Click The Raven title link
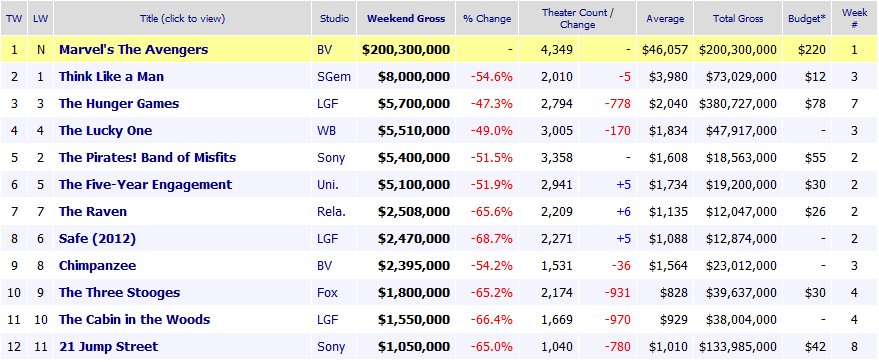 pos(93,211)
